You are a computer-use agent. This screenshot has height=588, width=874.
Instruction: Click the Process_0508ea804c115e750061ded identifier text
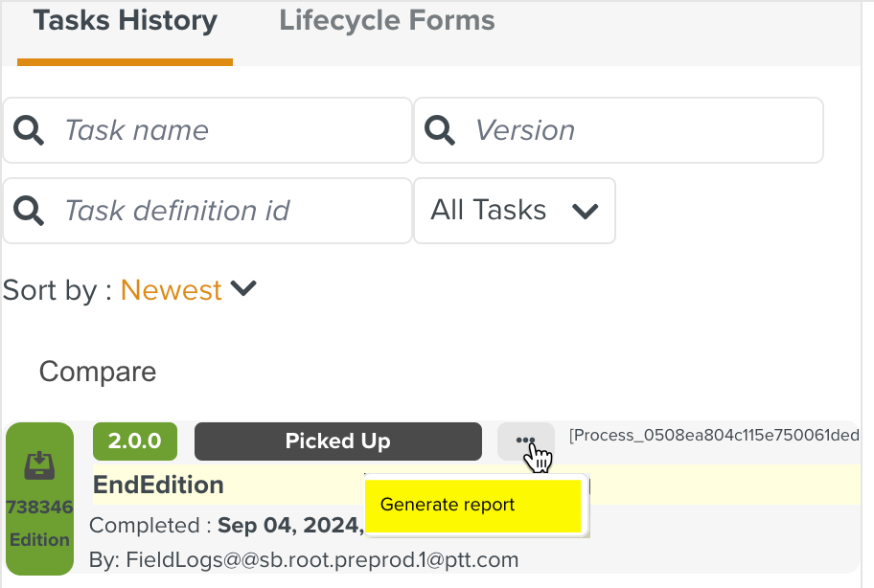(x=714, y=436)
